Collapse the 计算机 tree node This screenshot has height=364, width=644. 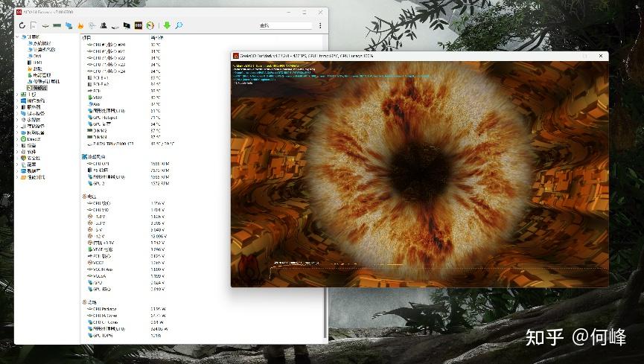coord(18,36)
